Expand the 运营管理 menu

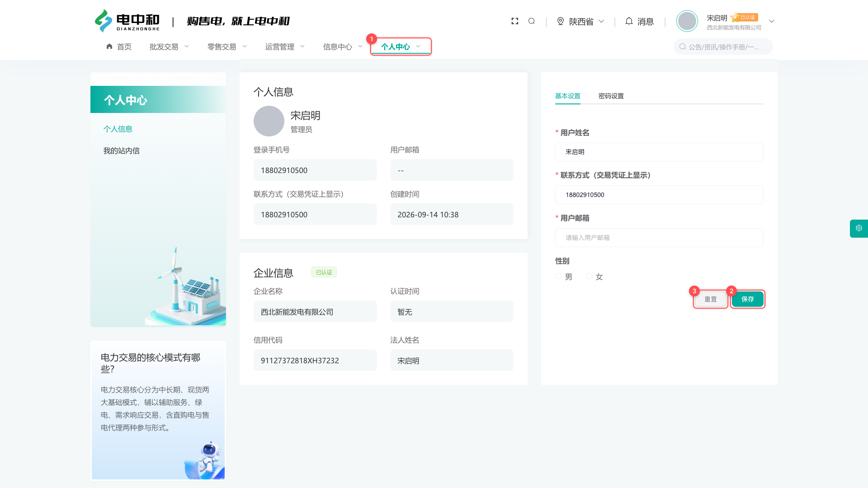tap(285, 47)
